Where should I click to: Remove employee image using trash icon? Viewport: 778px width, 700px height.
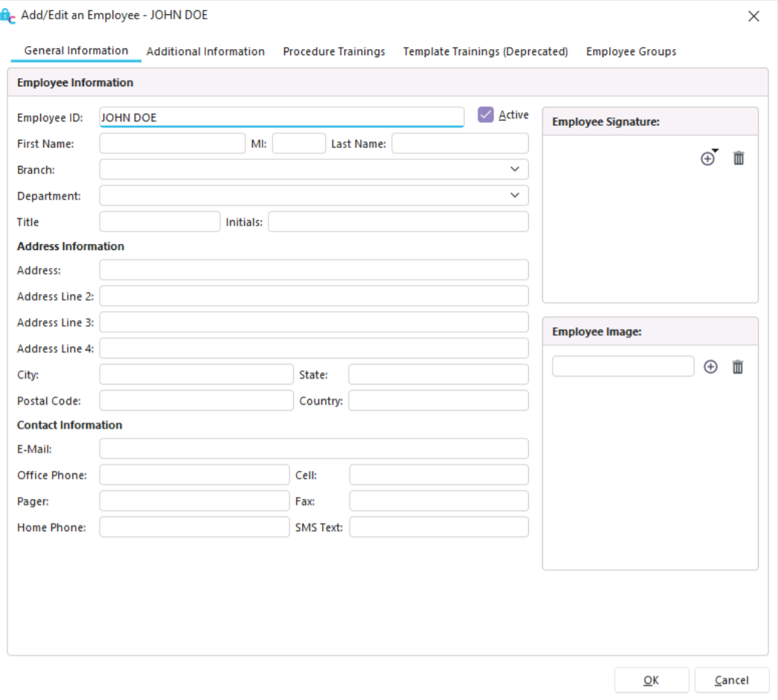pos(737,367)
